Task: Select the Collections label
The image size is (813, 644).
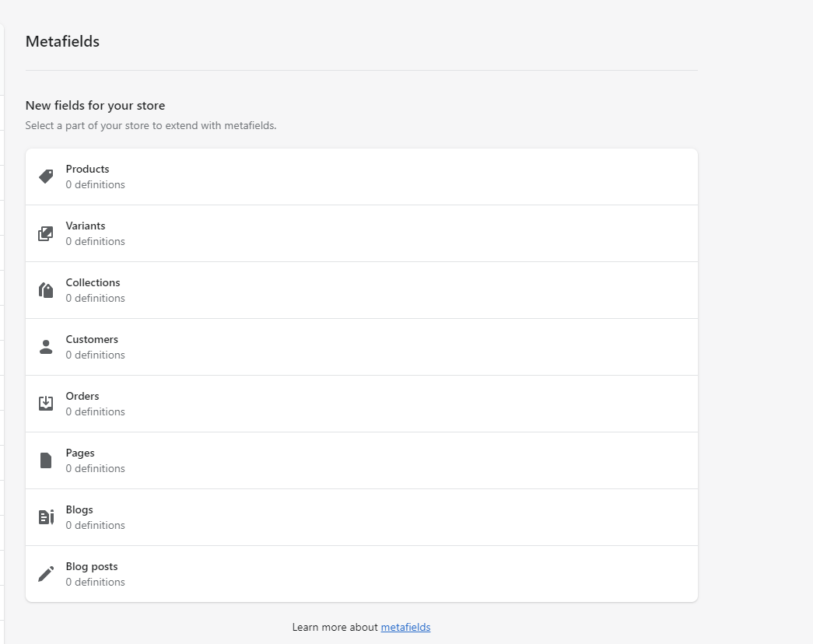Action: [x=93, y=282]
